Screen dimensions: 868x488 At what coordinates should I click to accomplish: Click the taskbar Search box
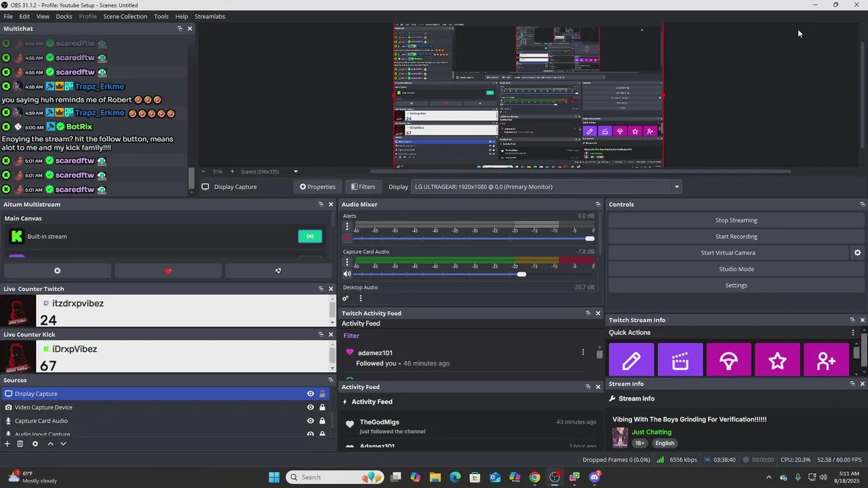(335, 477)
